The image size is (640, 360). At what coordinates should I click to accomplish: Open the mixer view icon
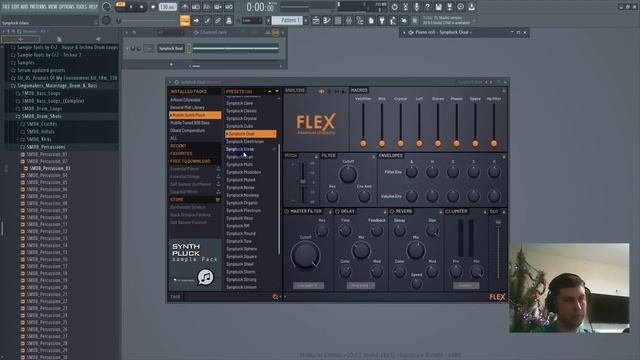pyautogui.click(x=349, y=20)
